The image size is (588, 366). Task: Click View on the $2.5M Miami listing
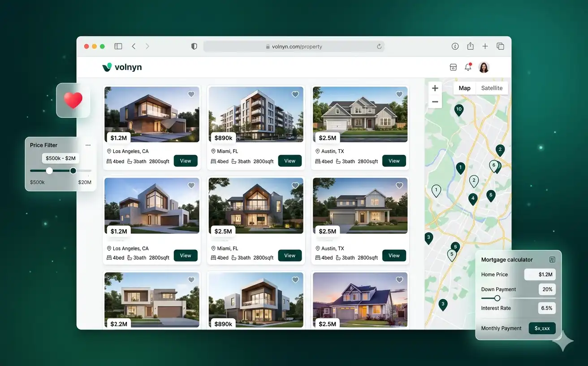[290, 255]
